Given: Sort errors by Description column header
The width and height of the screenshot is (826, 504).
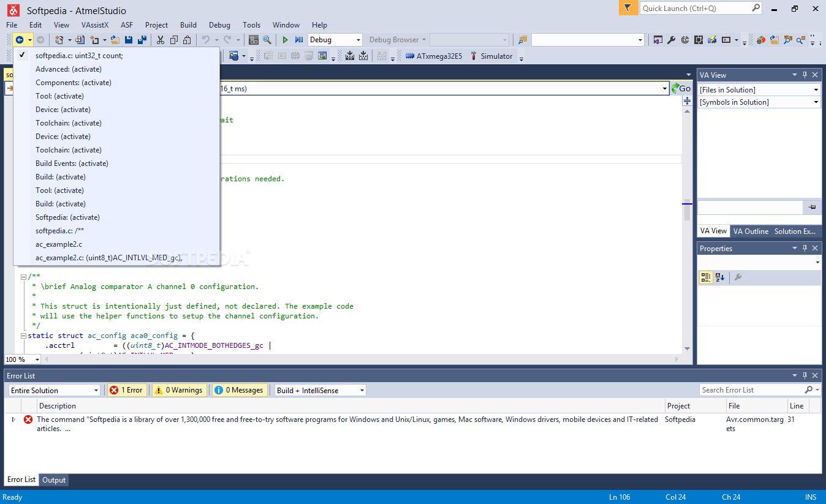Looking at the screenshot, I should coord(351,405).
